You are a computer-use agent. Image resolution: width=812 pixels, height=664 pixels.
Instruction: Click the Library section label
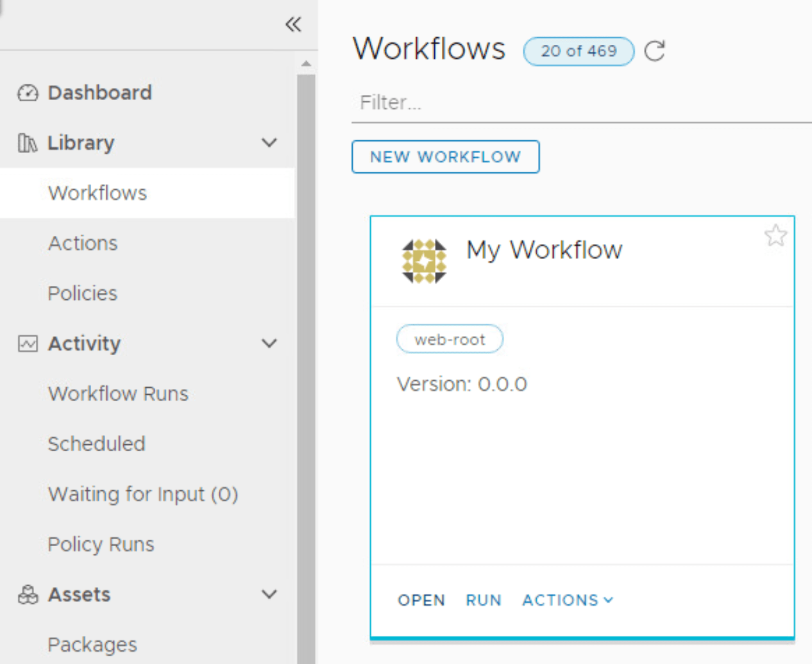(x=81, y=143)
